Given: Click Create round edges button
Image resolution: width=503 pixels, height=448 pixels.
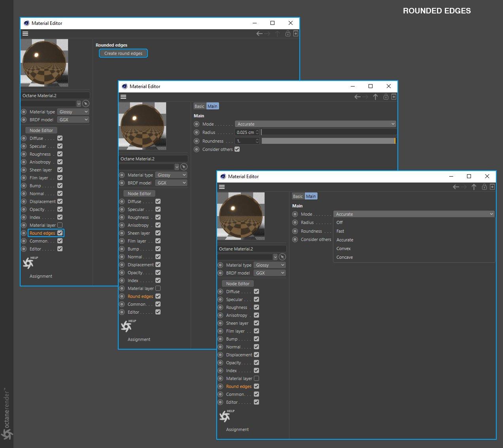Looking at the screenshot, I should coord(123,53).
